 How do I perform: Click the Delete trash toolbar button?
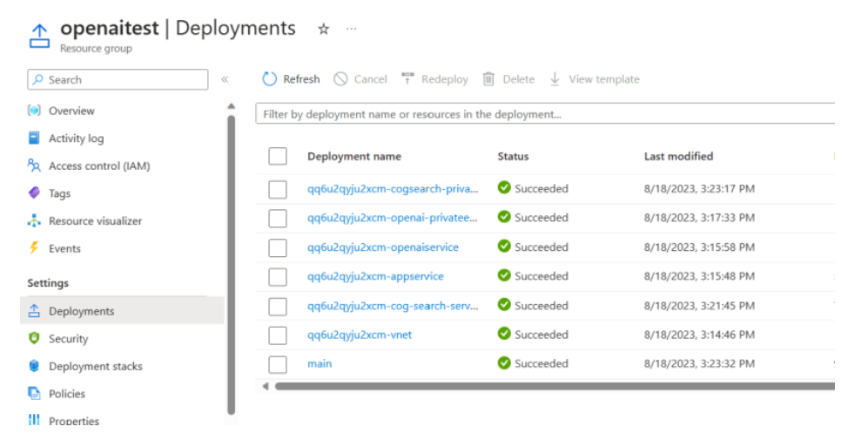click(x=508, y=79)
